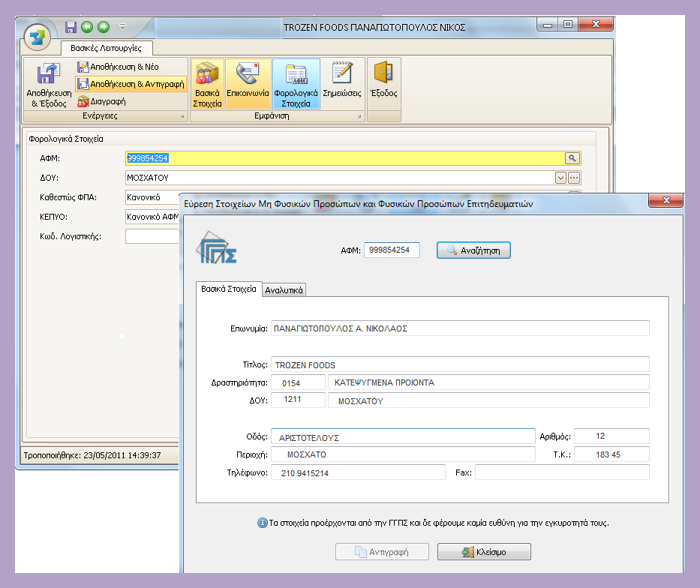Click the Δραστηριότητα code field 0154
Screen dimensions: 700x588
(298, 382)
